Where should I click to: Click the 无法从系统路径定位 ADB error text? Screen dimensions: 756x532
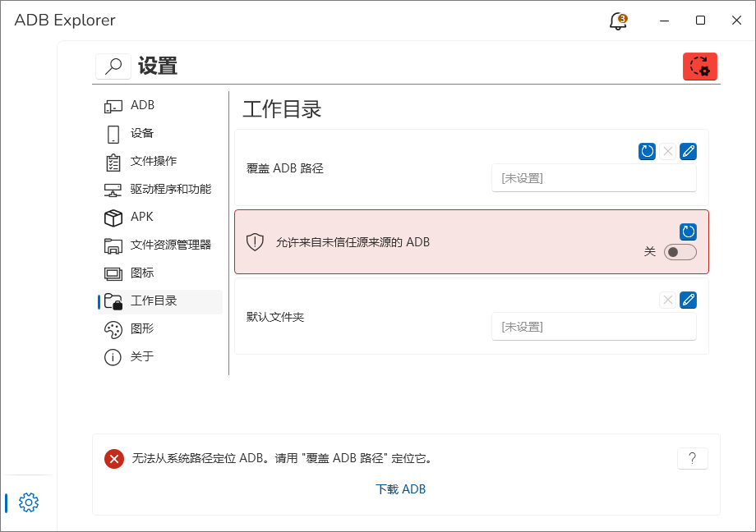pos(282,458)
